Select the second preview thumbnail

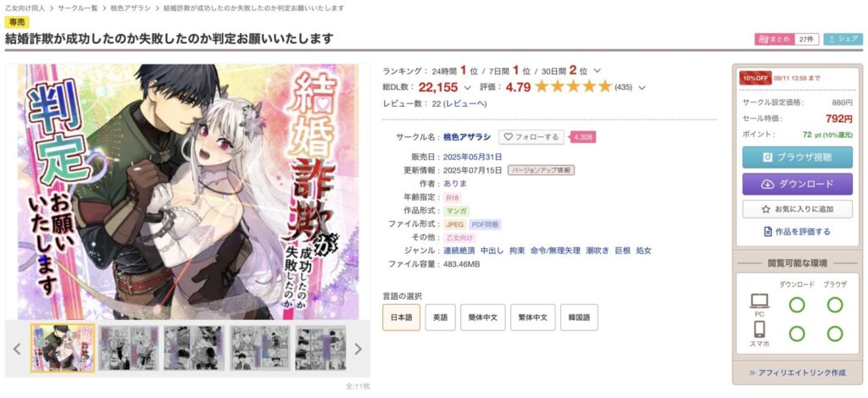click(x=129, y=348)
